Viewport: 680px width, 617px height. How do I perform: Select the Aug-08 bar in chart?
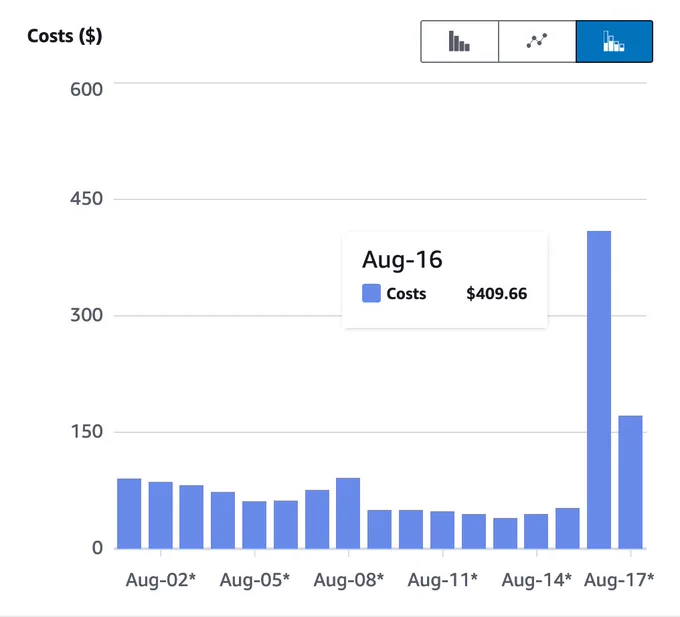(x=348, y=513)
